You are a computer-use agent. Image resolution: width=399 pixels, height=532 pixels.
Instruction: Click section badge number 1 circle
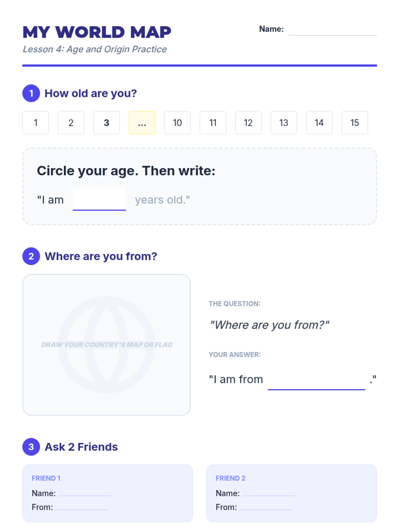coord(31,93)
